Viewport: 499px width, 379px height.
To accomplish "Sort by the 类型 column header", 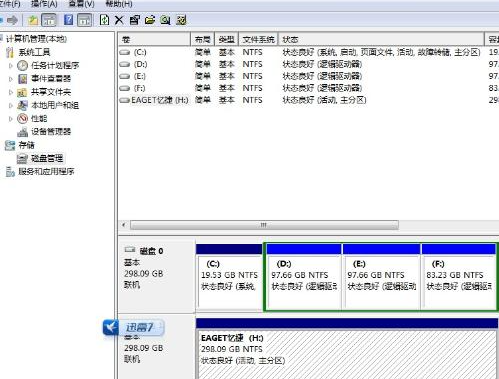I will 227,39.
